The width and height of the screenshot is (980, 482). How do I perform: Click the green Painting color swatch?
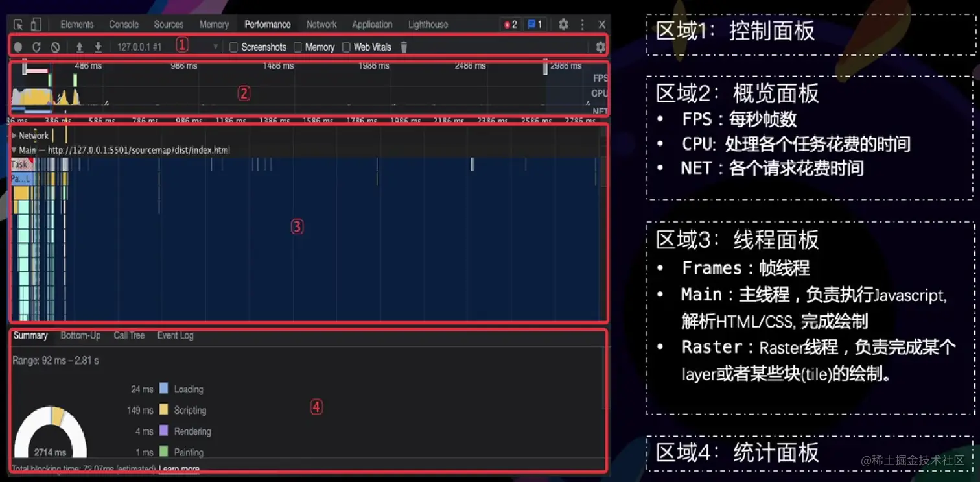(163, 452)
